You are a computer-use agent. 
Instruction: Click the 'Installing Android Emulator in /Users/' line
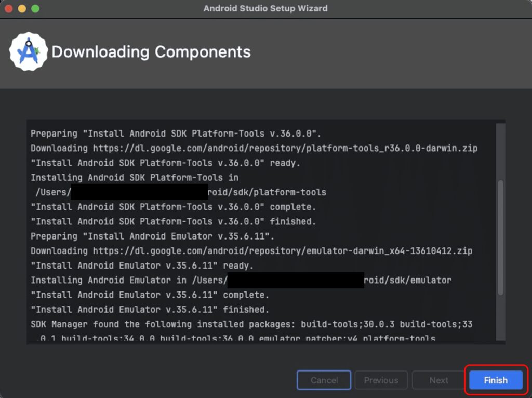click(241, 280)
